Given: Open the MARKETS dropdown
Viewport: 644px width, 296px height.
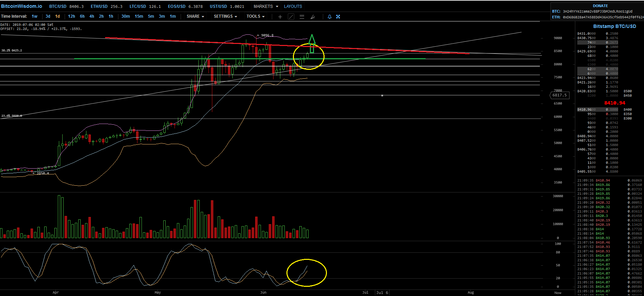Looking at the screenshot, I should tap(266, 6).
